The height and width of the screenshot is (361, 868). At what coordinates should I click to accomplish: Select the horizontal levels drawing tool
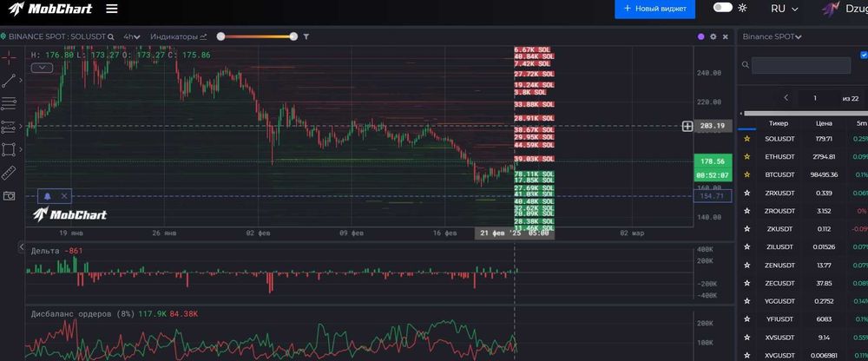[9, 103]
